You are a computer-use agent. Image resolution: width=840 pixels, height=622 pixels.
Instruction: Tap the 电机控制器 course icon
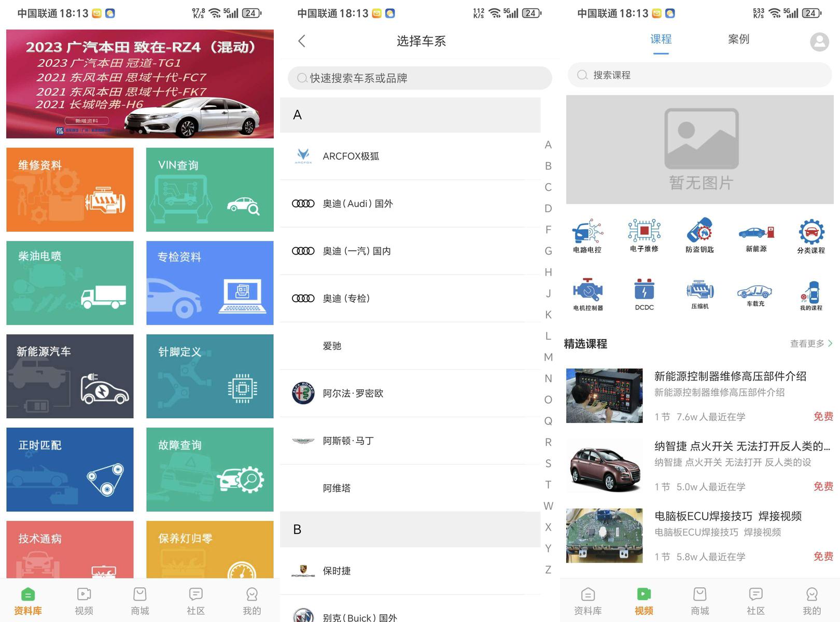[588, 294]
